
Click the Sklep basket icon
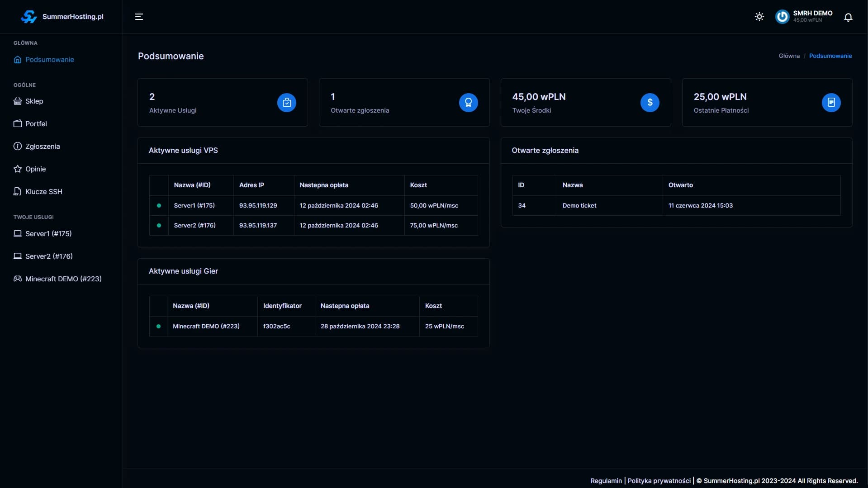coord(18,101)
